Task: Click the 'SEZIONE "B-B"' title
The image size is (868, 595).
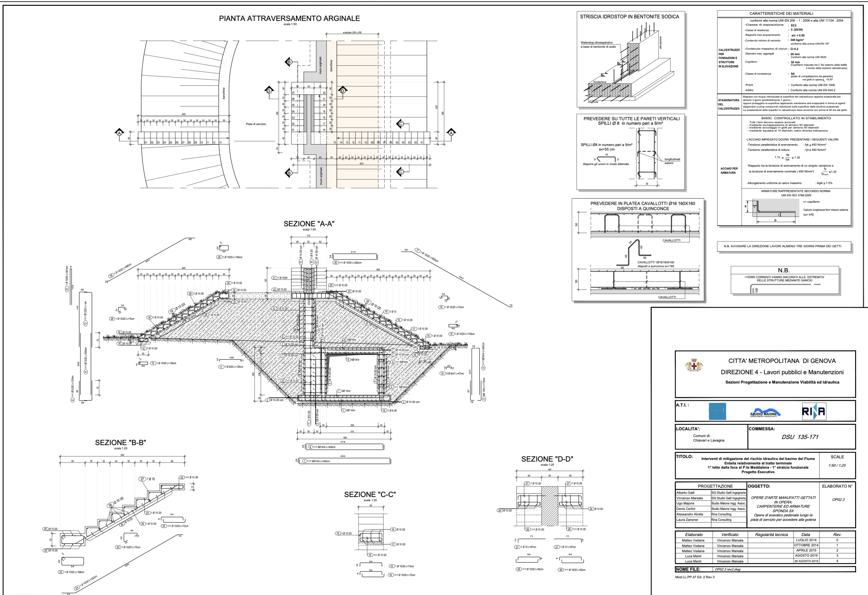Action: pyautogui.click(x=120, y=443)
